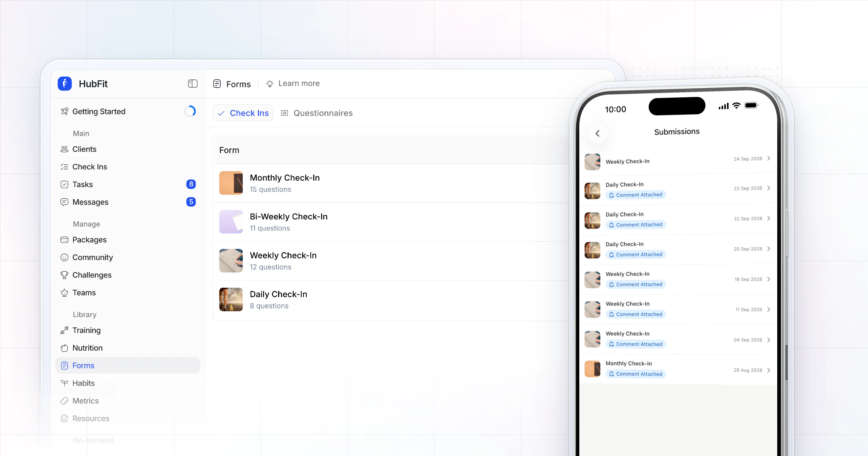Open the Weekly Check-In form row
Viewport: 868px width, 456px height.
pyautogui.click(x=392, y=261)
